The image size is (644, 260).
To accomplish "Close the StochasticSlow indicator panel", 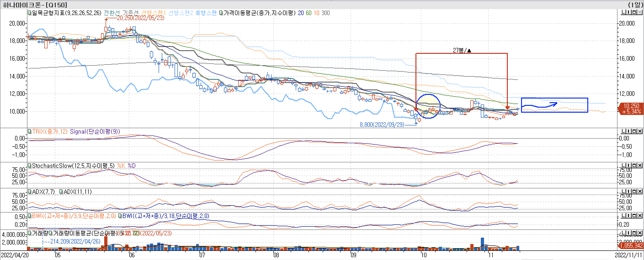I will (x=640, y=165).
